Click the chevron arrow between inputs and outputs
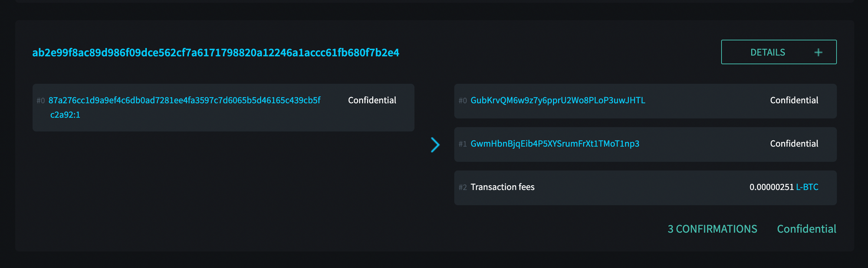 point(435,145)
